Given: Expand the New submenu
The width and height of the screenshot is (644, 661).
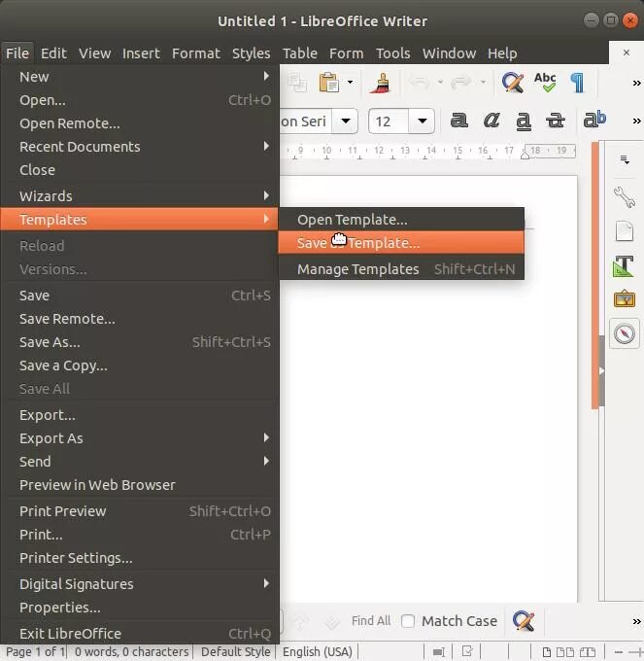Looking at the screenshot, I should coord(140,77).
